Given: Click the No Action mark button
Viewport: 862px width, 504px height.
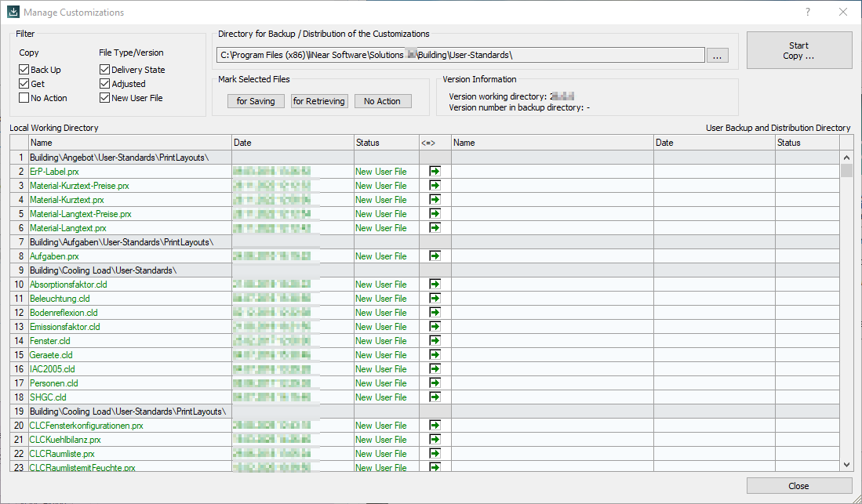Looking at the screenshot, I should 382,101.
